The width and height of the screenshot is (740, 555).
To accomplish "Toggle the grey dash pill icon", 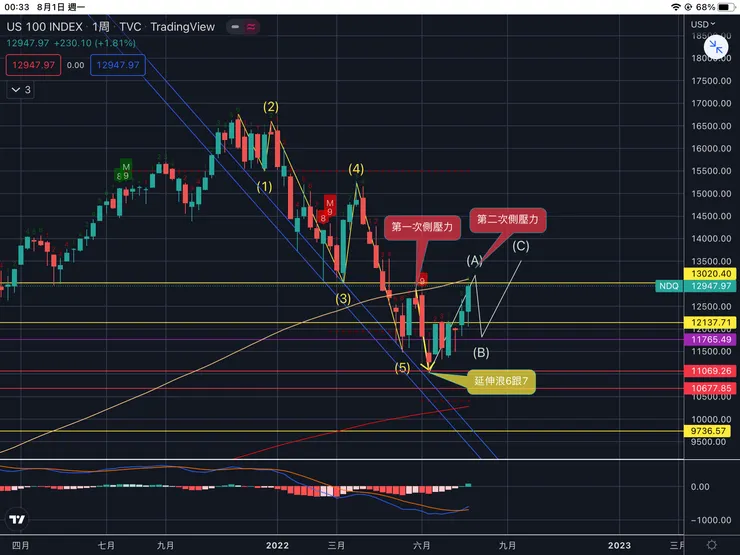I will tap(235, 27).
